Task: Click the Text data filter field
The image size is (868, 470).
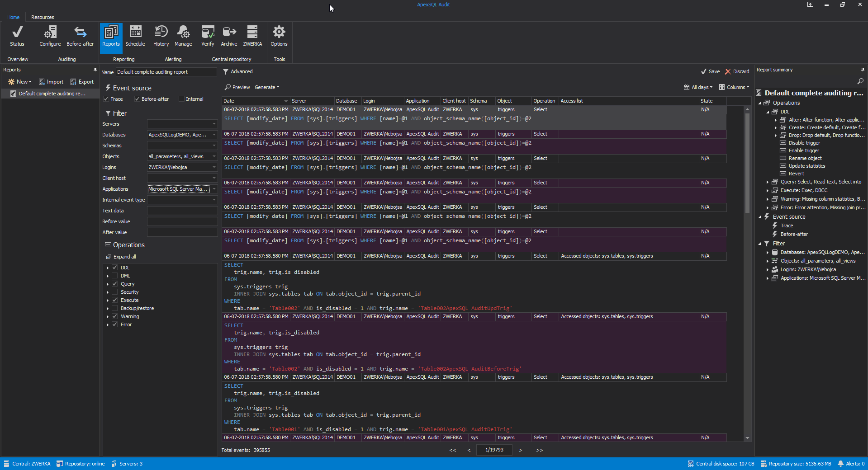Action: [182, 211]
